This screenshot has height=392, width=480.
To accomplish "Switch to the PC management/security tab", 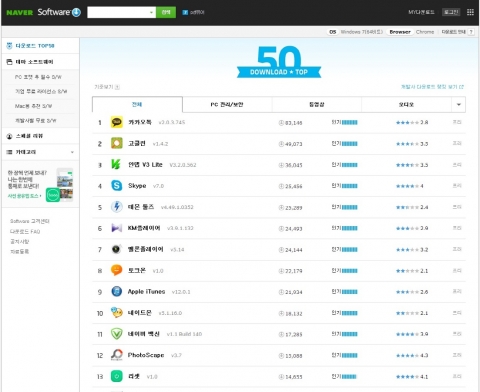I will click(x=227, y=105).
